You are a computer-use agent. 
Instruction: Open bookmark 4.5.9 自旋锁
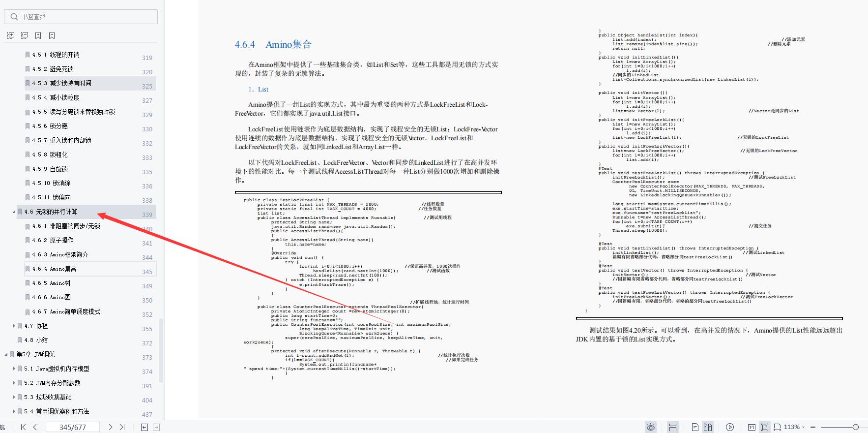pos(50,169)
